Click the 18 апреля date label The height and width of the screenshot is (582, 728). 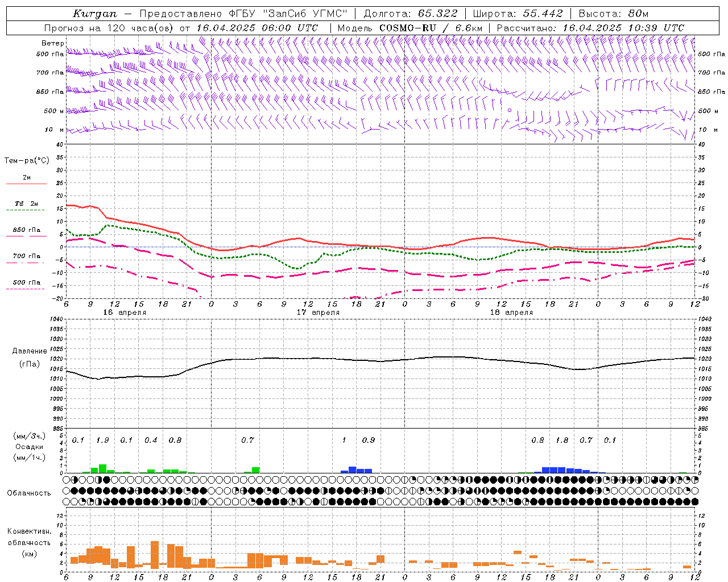[511, 313]
